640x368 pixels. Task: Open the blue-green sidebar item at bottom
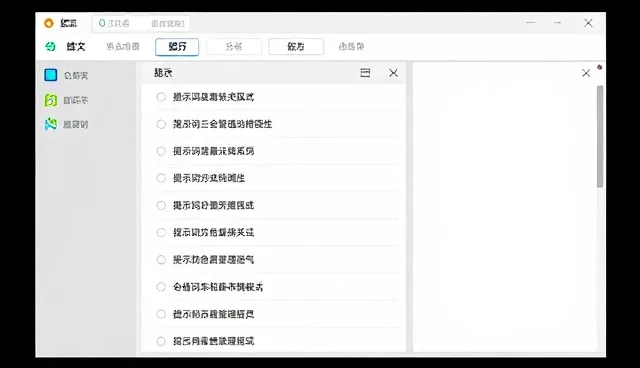click(51, 124)
